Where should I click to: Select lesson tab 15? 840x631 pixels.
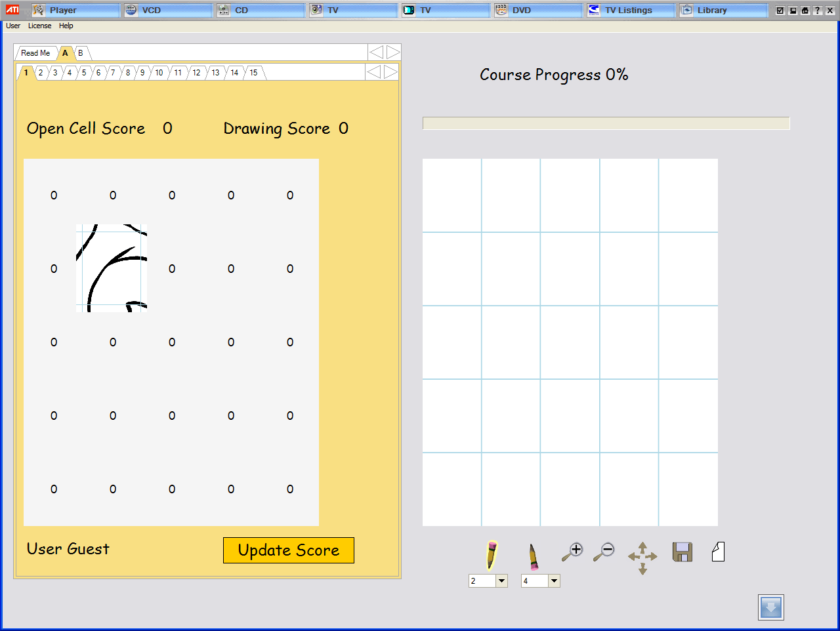tap(254, 73)
